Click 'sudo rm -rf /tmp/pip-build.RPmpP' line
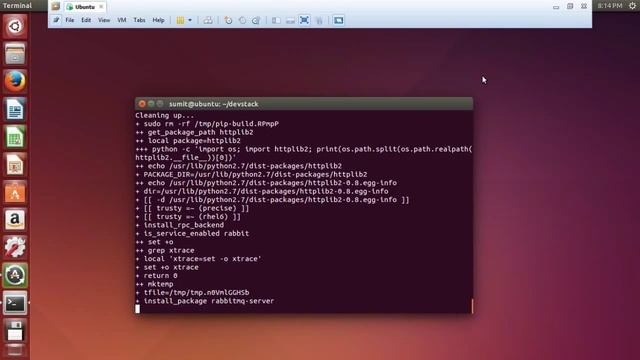Image resolution: width=640 pixels, height=360 pixels. tap(207, 124)
